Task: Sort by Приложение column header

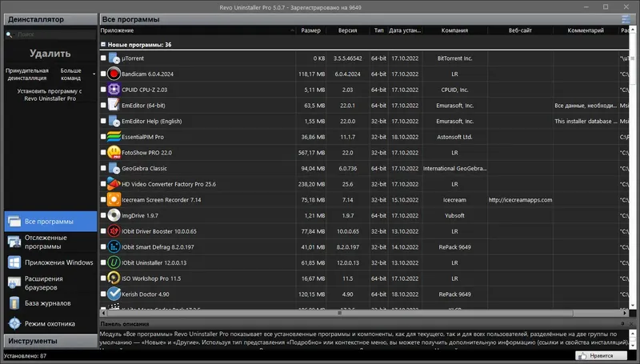Action: pyautogui.click(x=198, y=30)
